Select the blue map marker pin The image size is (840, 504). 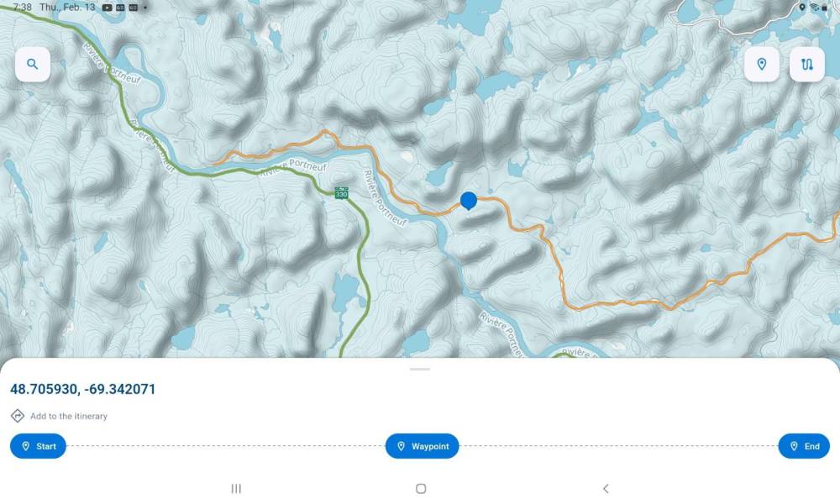(469, 202)
